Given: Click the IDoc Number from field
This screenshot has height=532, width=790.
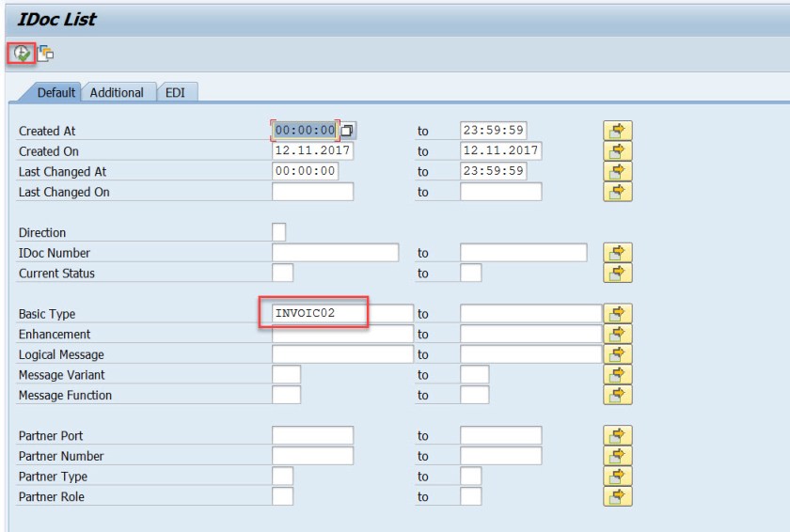Looking at the screenshot, I should (336, 252).
